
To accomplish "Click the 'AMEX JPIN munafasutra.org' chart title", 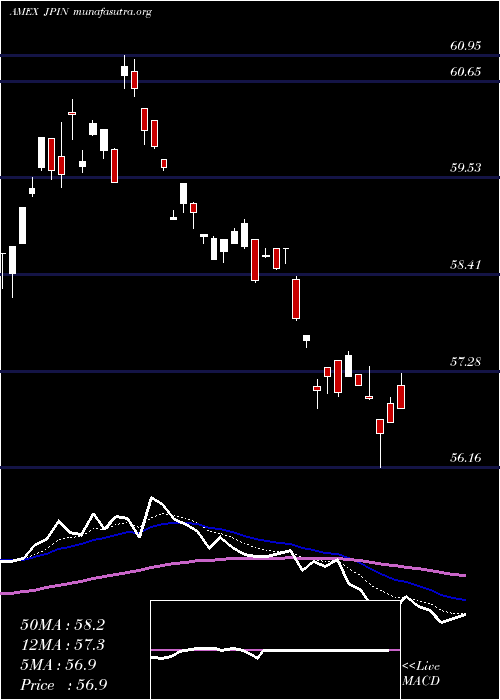I will pyautogui.click(x=81, y=12).
